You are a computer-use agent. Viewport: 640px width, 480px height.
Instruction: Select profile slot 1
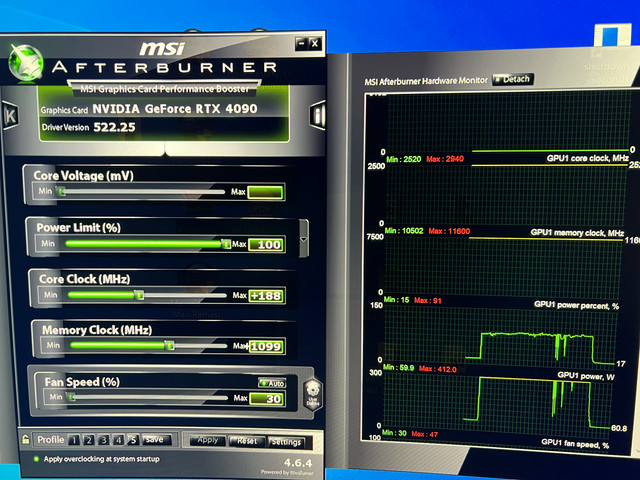[x=74, y=440]
